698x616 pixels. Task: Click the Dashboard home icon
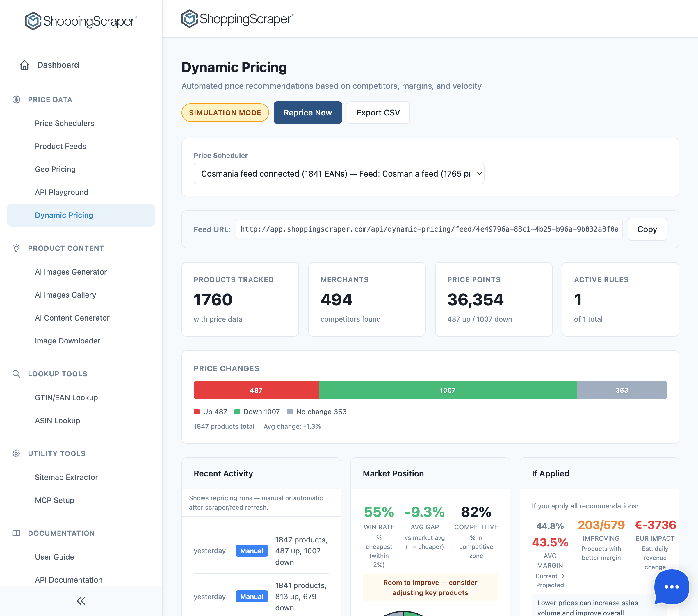(24, 65)
